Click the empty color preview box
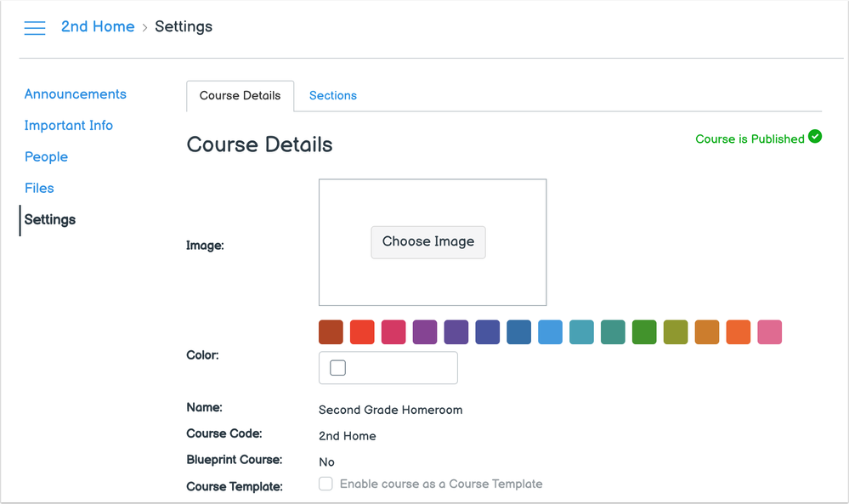Image resolution: width=849 pixels, height=504 pixels. click(338, 368)
